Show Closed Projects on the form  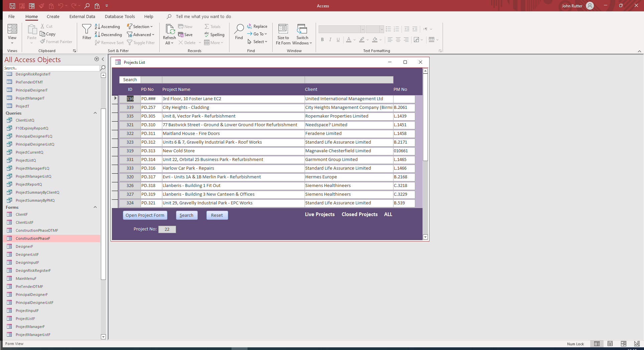[x=359, y=214]
